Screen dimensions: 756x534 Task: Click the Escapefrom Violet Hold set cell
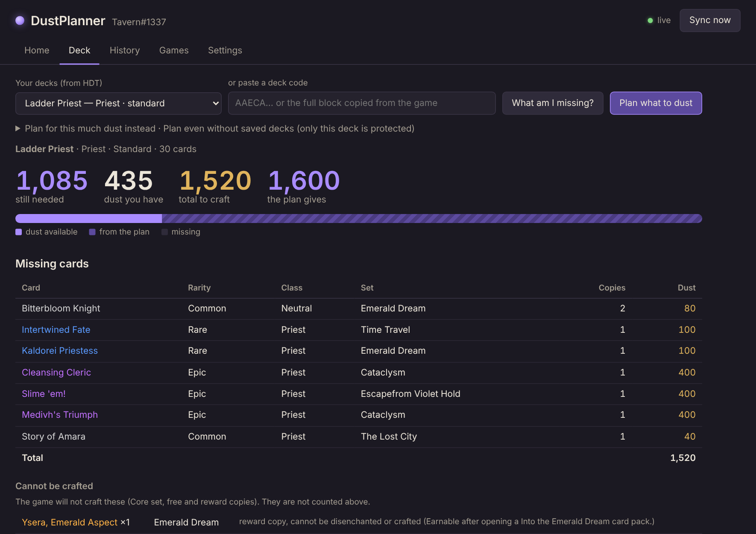tap(410, 394)
